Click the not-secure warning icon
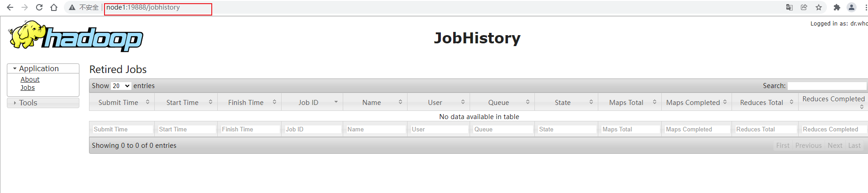This screenshot has width=868, height=193. (72, 7)
